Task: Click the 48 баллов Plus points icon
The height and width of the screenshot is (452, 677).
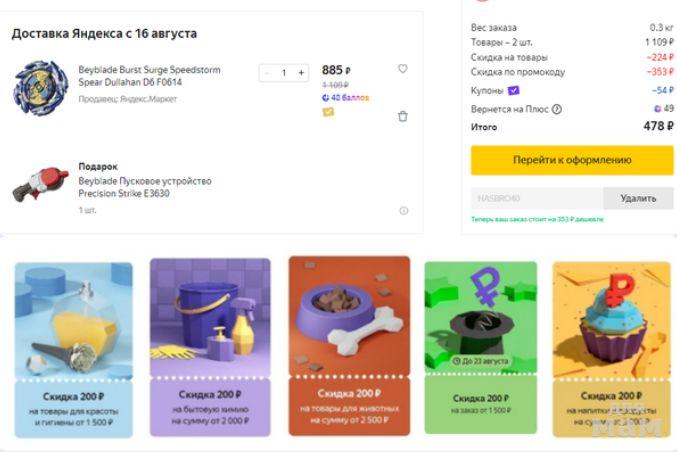Action: coord(326,98)
